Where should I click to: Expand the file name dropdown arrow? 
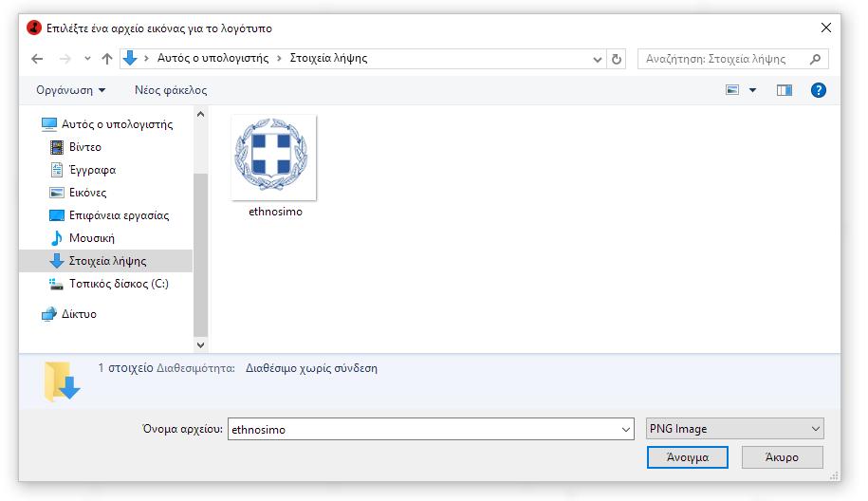click(625, 430)
